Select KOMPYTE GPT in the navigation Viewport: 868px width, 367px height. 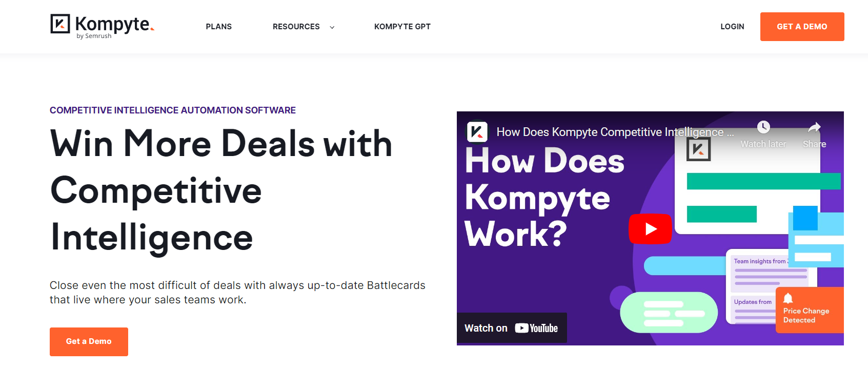[402, 26]
